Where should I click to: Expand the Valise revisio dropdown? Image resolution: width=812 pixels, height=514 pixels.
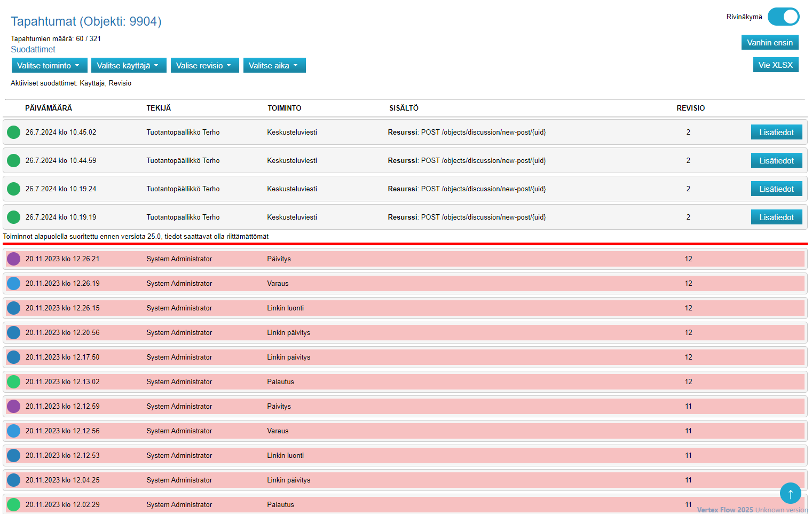[204, 66]
